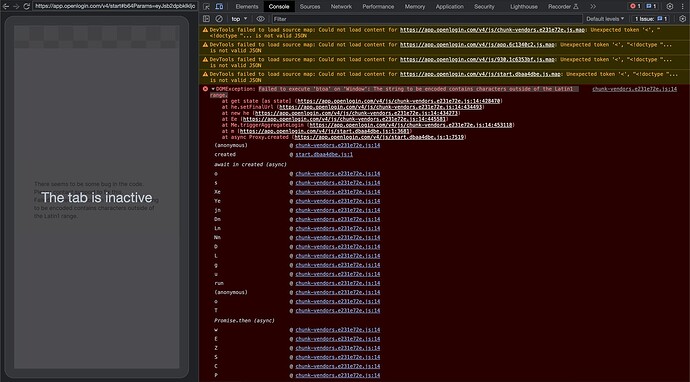Open the 'at Ee' stack URL
Image resolution: width=690 pixels, height=382 pixels.
[344, 119]
